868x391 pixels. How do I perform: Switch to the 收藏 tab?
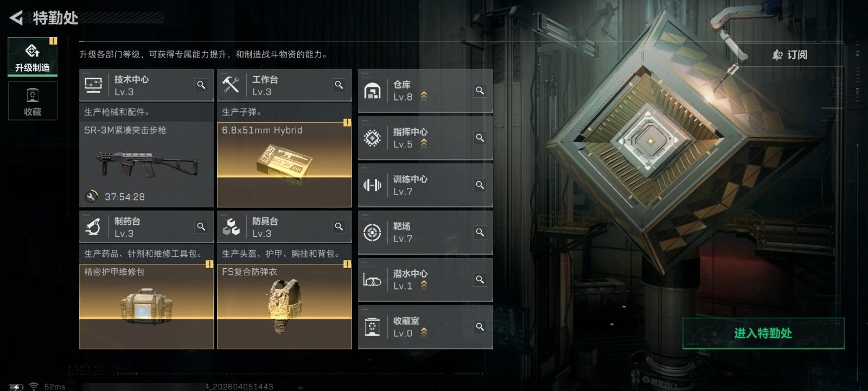tap(33, 101)
